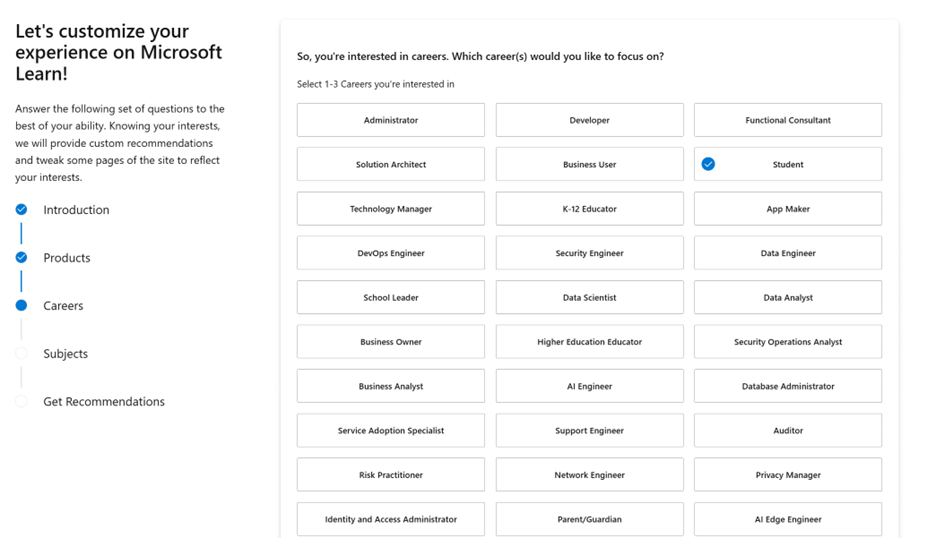The image size is (936, 538).
Task: Click the Introduction step checkmark icon
Action: [21, 209]
